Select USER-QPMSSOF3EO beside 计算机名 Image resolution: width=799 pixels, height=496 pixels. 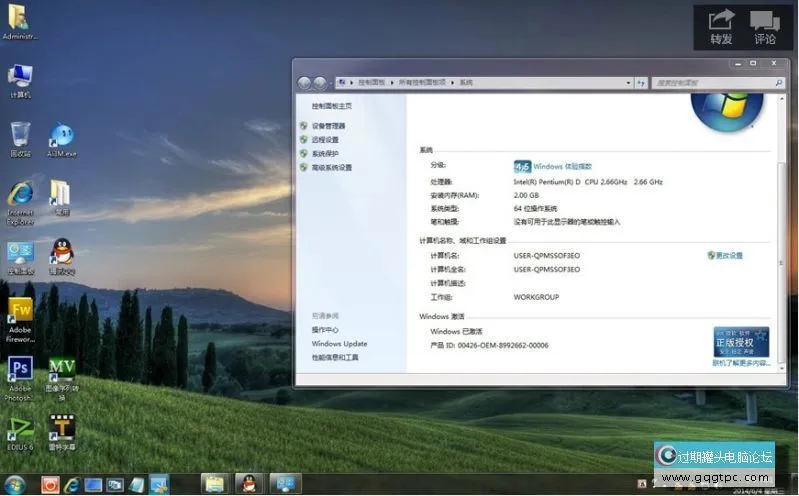coord(546,255)
